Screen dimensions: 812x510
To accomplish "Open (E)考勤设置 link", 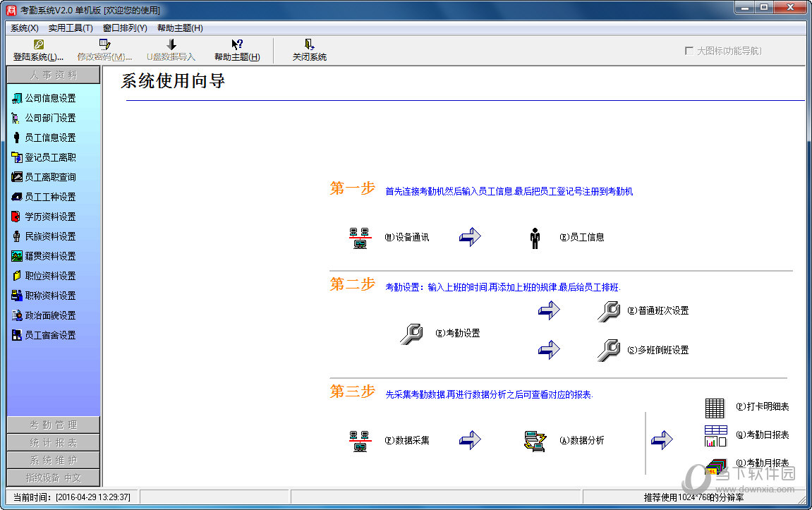I will pos(458,333).
